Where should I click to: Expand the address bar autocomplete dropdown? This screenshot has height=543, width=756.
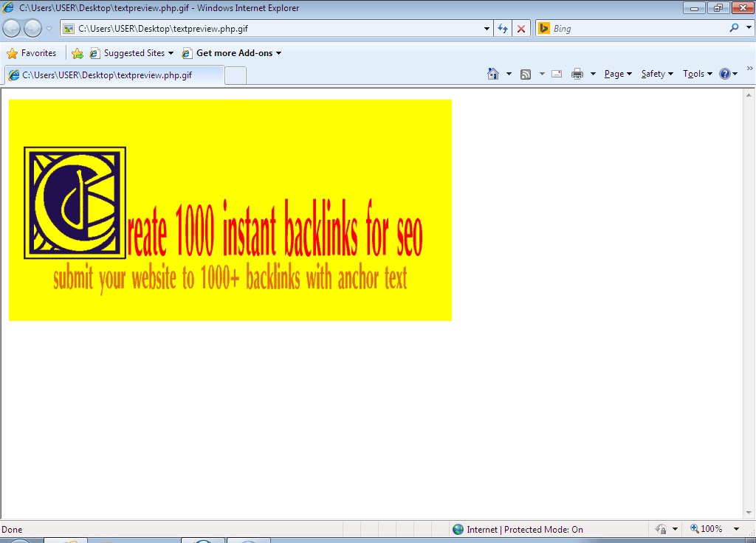(x=487, y=29)
